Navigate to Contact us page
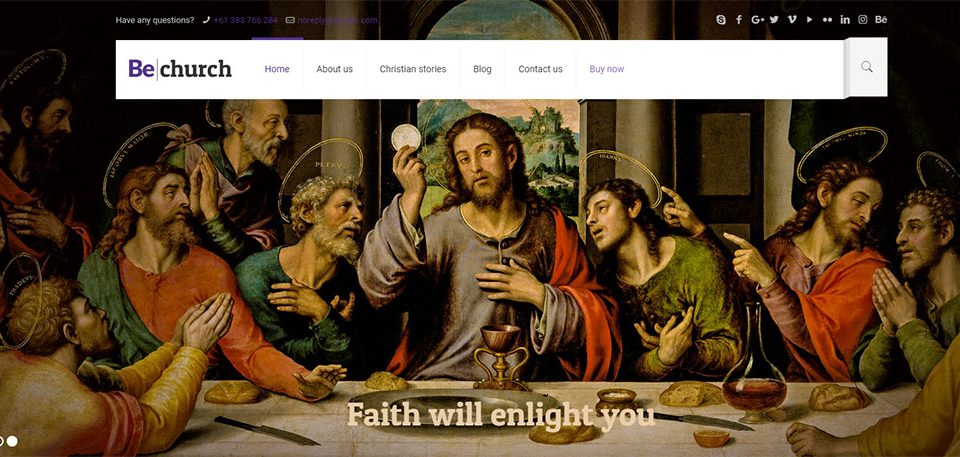Viewport: 960px width, 457px height. [x=540, y=69]
